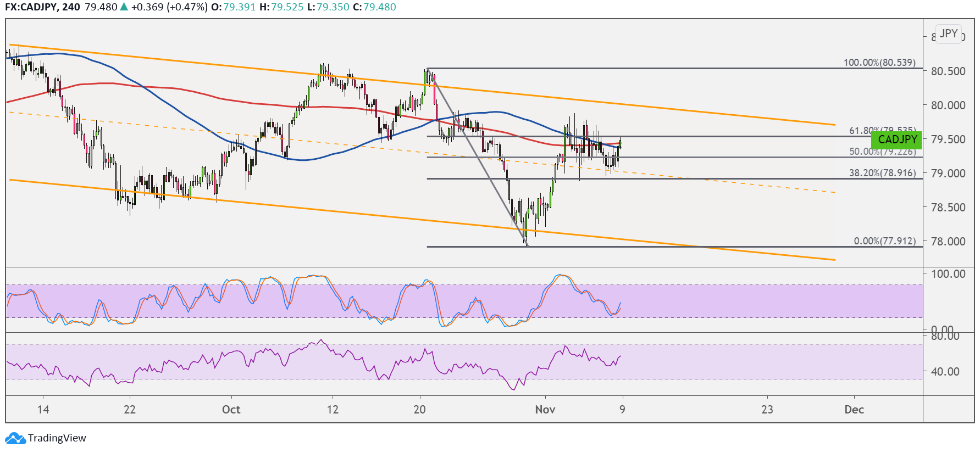Viewport: 980px width, 453px height.
Task: Click the 9 date label on time axis
Action: (622, 410)
